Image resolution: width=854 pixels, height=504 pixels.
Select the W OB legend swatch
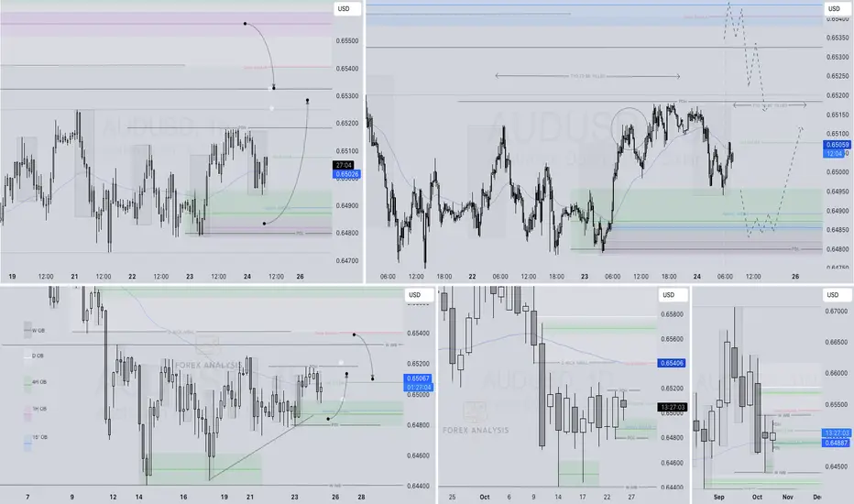point(27,330)
